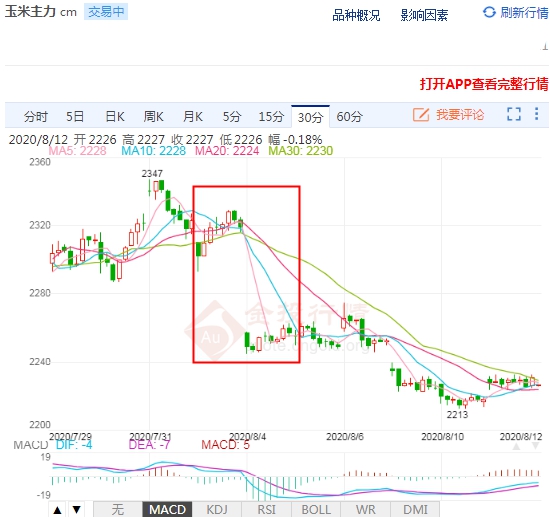
Task: Show the BOLL indicator
Action: [x=316, y=510]
